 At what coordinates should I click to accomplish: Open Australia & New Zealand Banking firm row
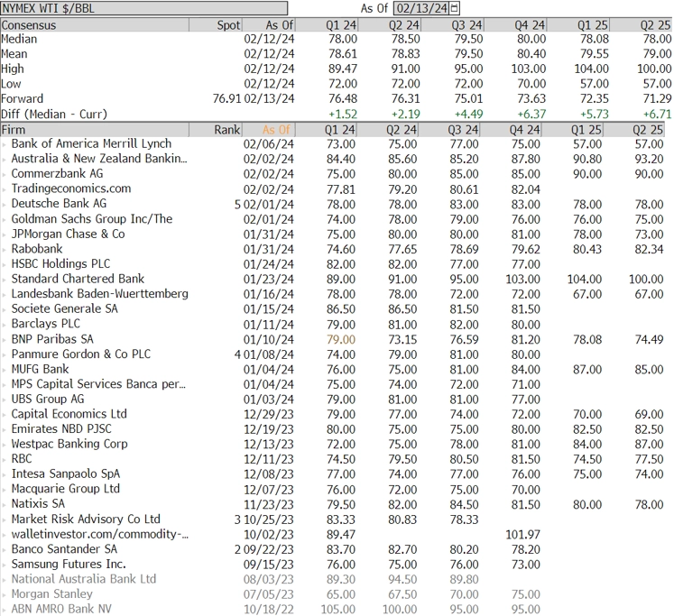tap(332, 159)
